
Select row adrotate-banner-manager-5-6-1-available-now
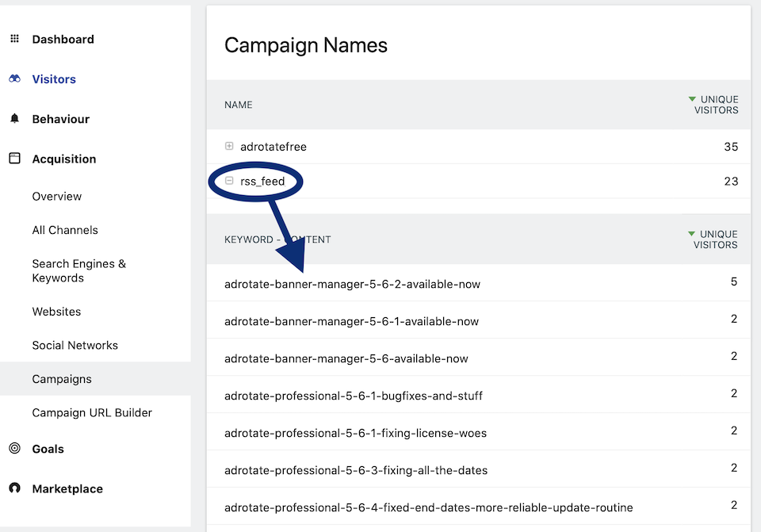click(479, 320)
